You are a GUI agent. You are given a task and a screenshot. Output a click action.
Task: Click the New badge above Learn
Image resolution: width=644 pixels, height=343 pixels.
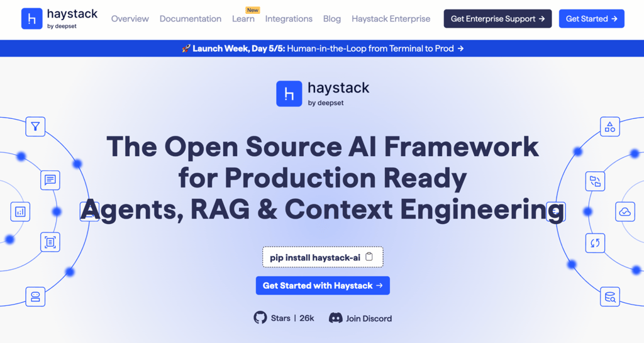pos(253,10)
